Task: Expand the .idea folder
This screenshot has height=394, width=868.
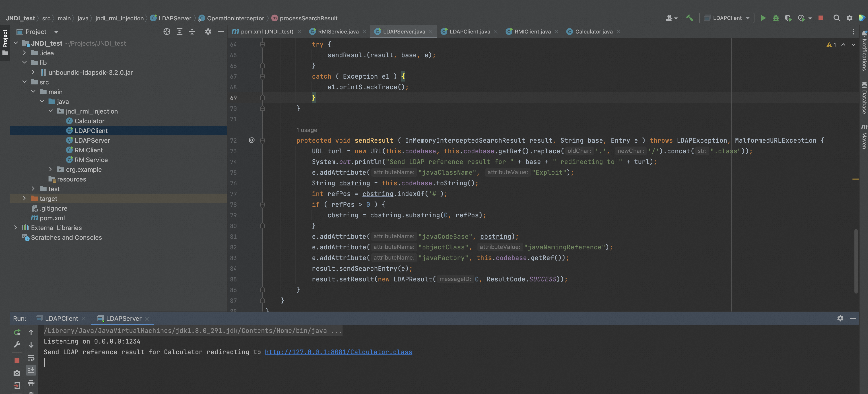Action: point(24,53)
